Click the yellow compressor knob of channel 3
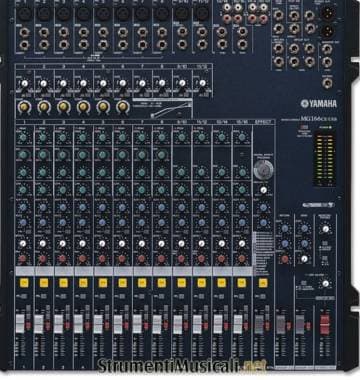The image size is (360, 380). click(63, 107)
